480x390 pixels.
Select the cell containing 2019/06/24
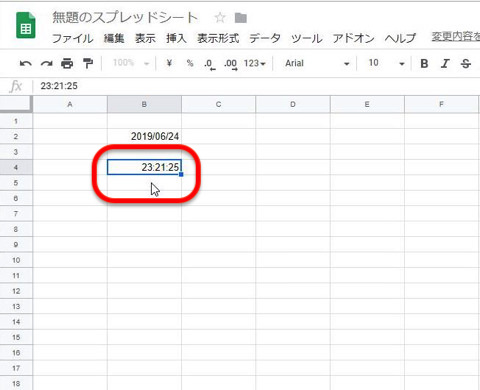pos(144,136)
